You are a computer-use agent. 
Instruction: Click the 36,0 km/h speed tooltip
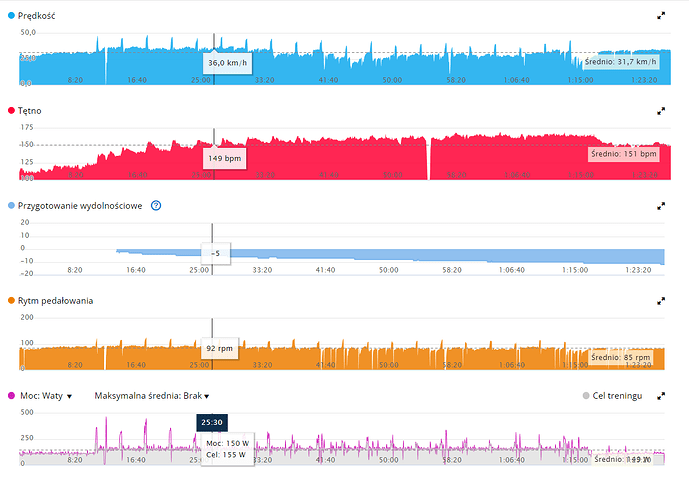227,63
